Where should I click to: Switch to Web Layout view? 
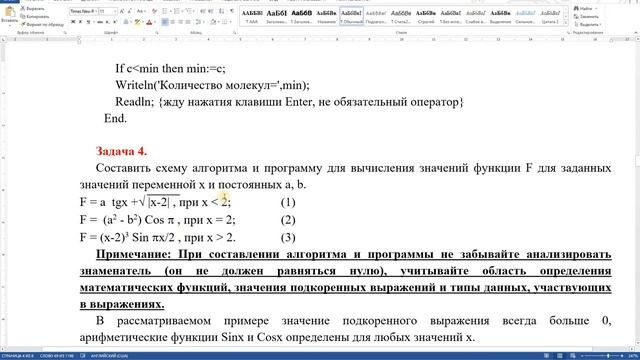[573, 356]
